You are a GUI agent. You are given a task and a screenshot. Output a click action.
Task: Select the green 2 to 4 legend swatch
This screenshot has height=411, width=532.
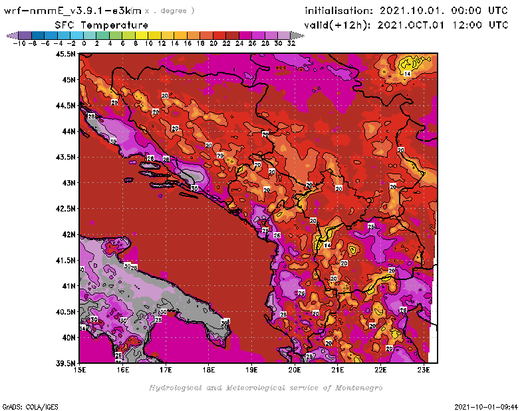click(x=102, y=35)
